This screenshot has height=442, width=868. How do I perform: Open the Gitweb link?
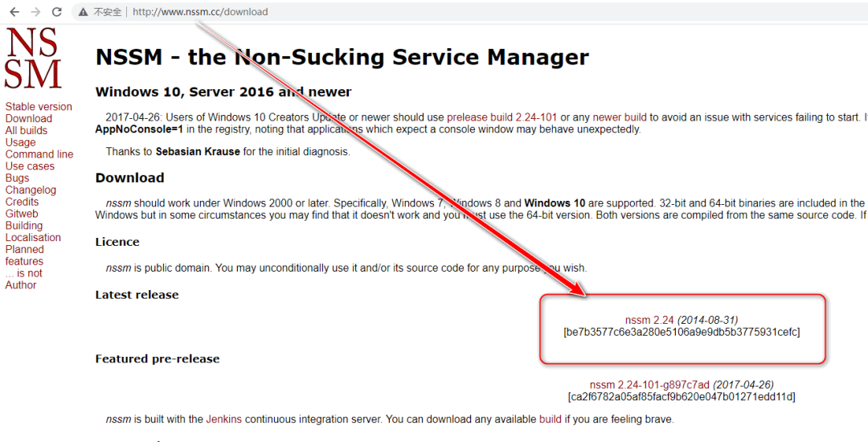(x=22, y=214)
